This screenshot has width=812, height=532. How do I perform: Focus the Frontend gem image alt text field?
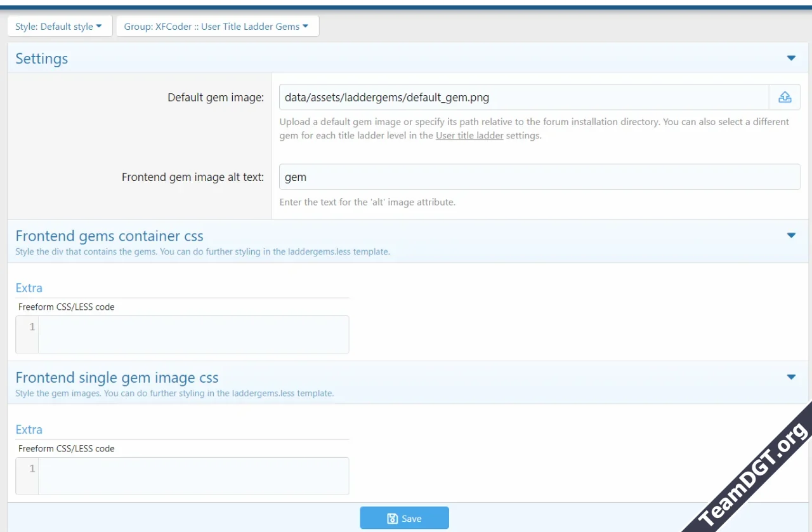(539, 177)
